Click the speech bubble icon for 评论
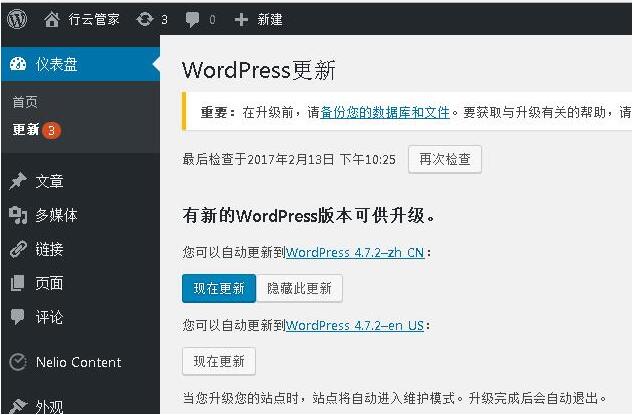The width and height of the screenshot is (635, 415). [18, 317]
